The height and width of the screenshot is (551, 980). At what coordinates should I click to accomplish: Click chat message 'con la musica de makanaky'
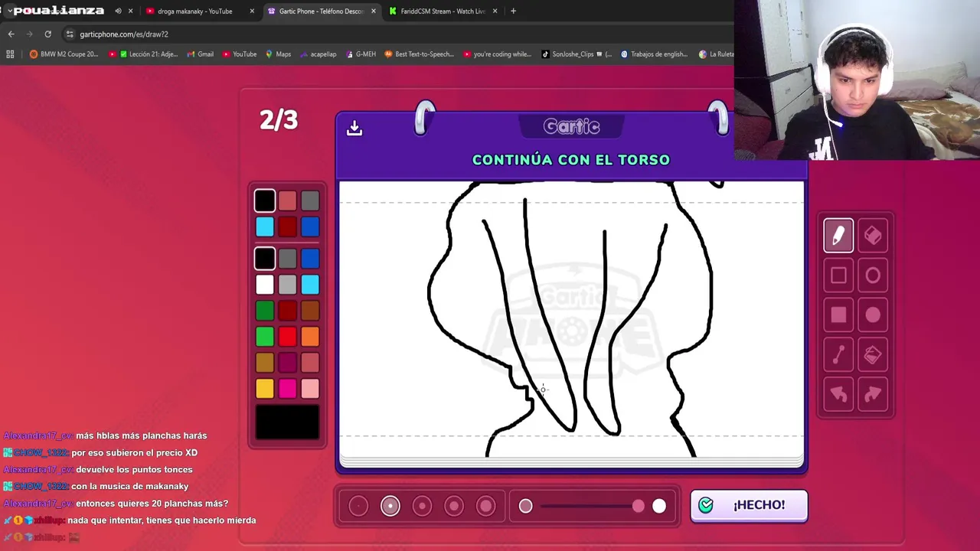click(129, 486)
